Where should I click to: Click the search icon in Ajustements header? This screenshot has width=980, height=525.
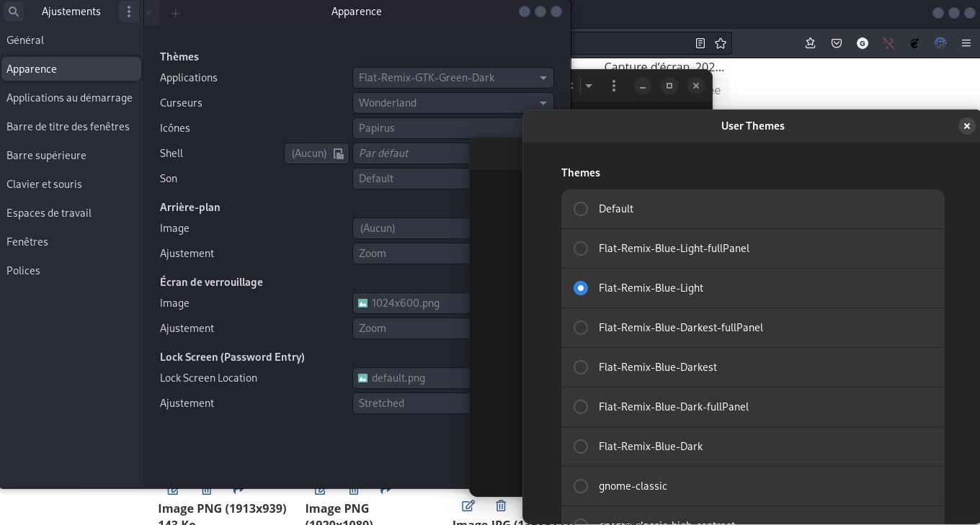pos(13,12)
